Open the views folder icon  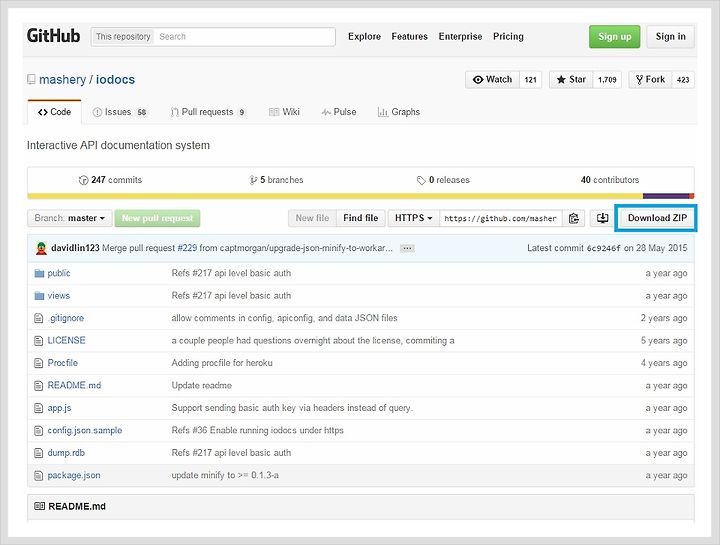[x=39, y=296]
